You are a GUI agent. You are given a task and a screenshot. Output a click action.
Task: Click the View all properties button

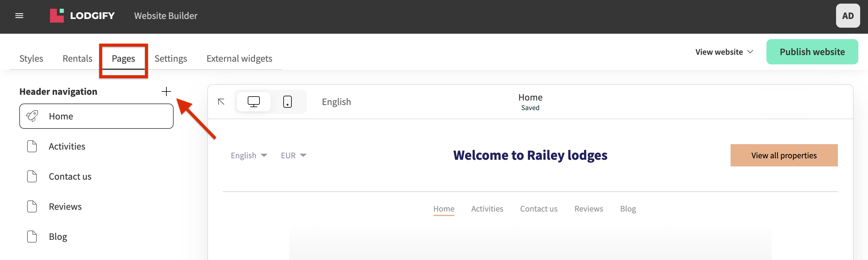click(x=784, y=155)
